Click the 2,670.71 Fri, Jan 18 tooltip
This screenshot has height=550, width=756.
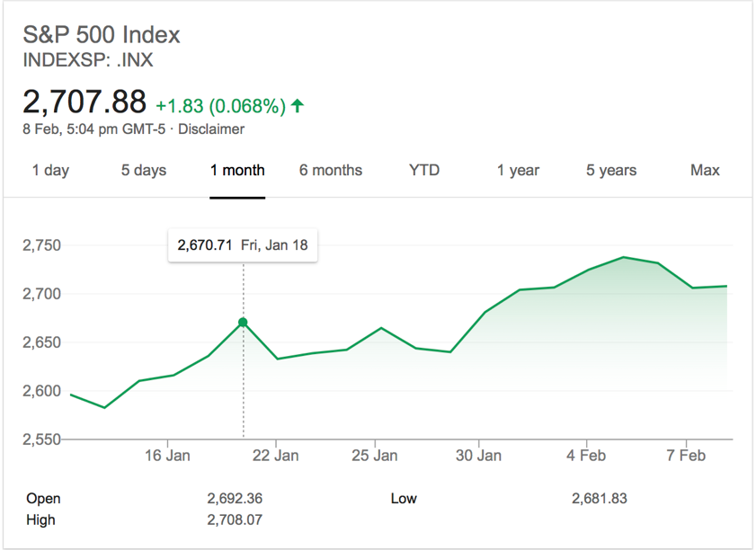[x=242, y=245]
